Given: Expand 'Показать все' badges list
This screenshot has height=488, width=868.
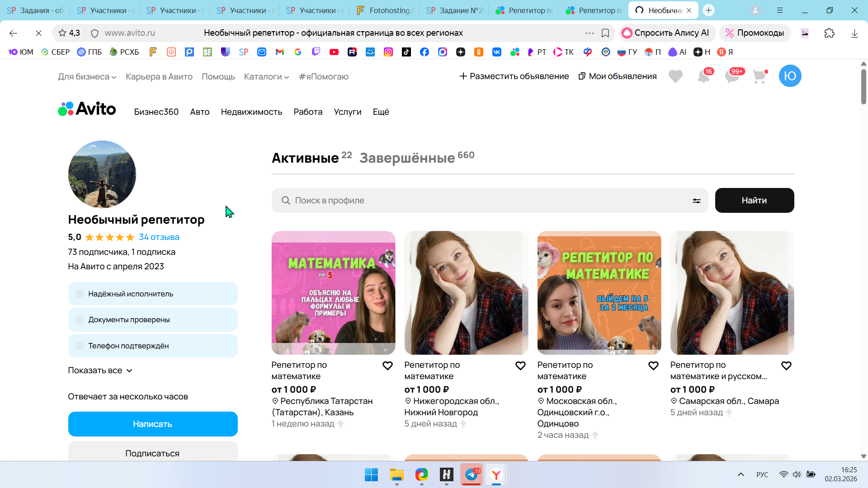Looking at the screenshot, I should click(100, 371).
